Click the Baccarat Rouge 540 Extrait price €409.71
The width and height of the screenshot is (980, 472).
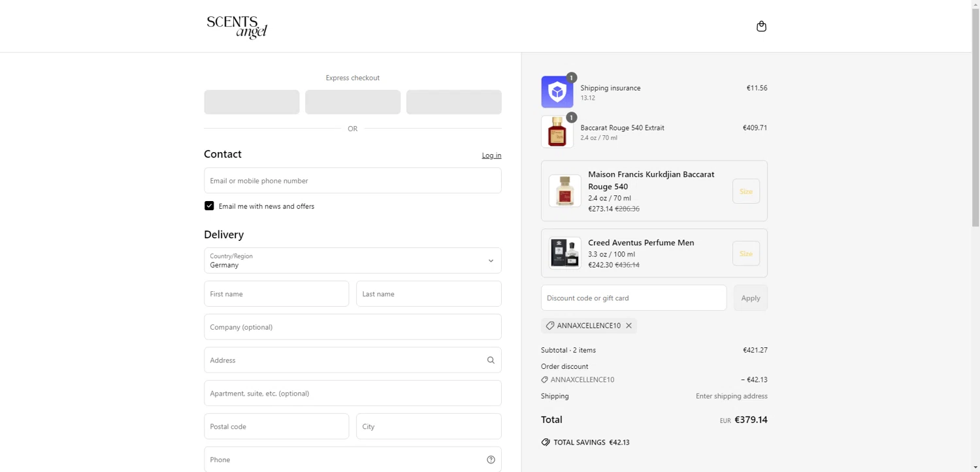[755, 127]
